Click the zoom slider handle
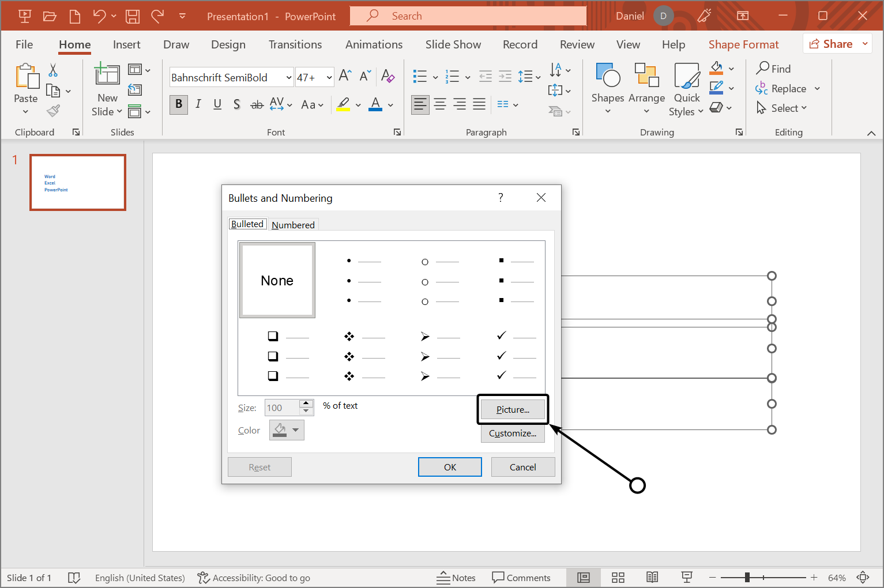Screen dimensions: 884x588 pyautogui.click(x=747, y=578)
